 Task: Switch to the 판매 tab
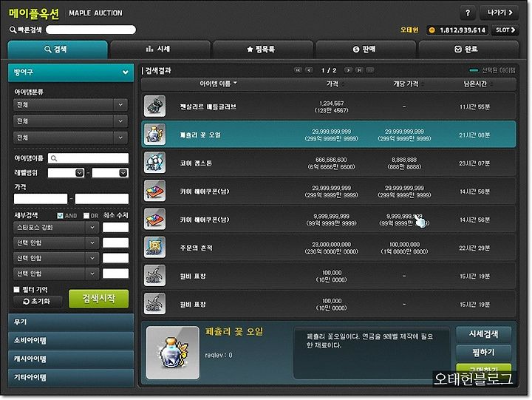coord(366,50)
